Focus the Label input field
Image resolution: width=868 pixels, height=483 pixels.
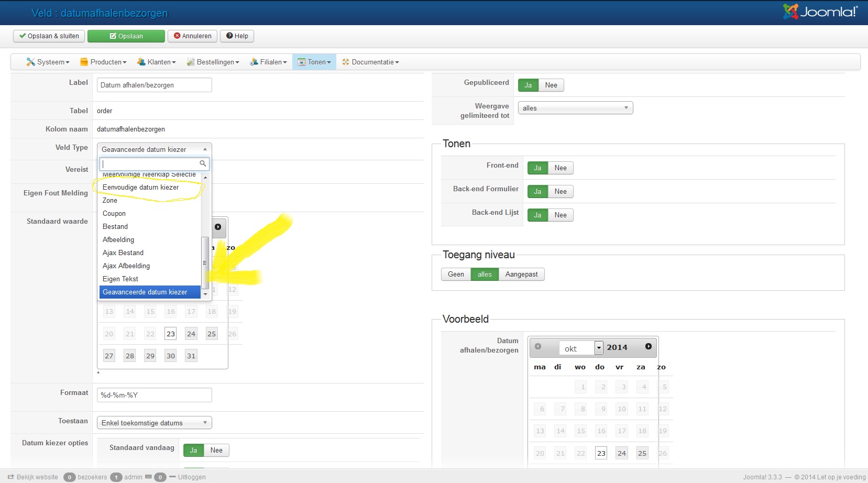155,85
